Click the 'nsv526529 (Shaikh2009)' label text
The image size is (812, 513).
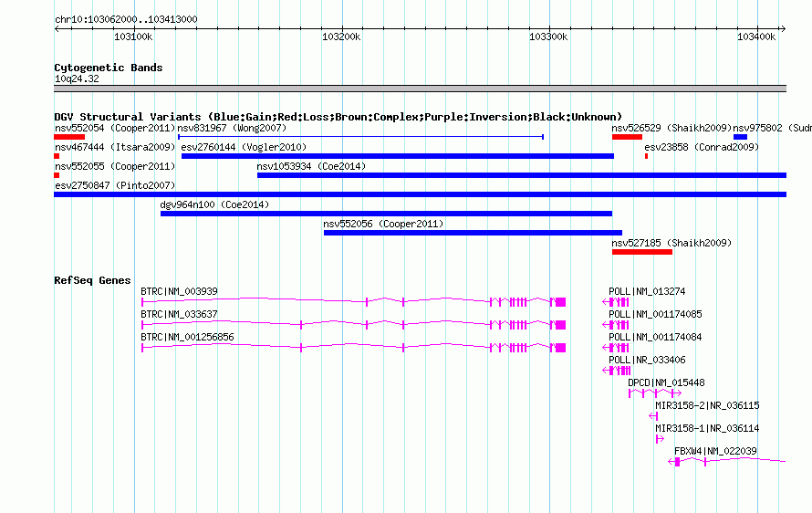coord(671,128)
